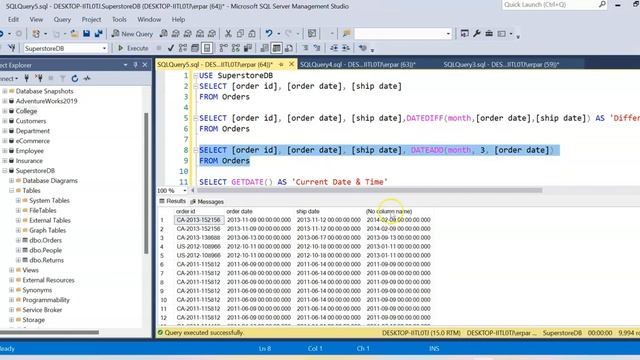Click the Parse checkmark icon
This screenshot has height=360, width=640.
pos(171,48)
